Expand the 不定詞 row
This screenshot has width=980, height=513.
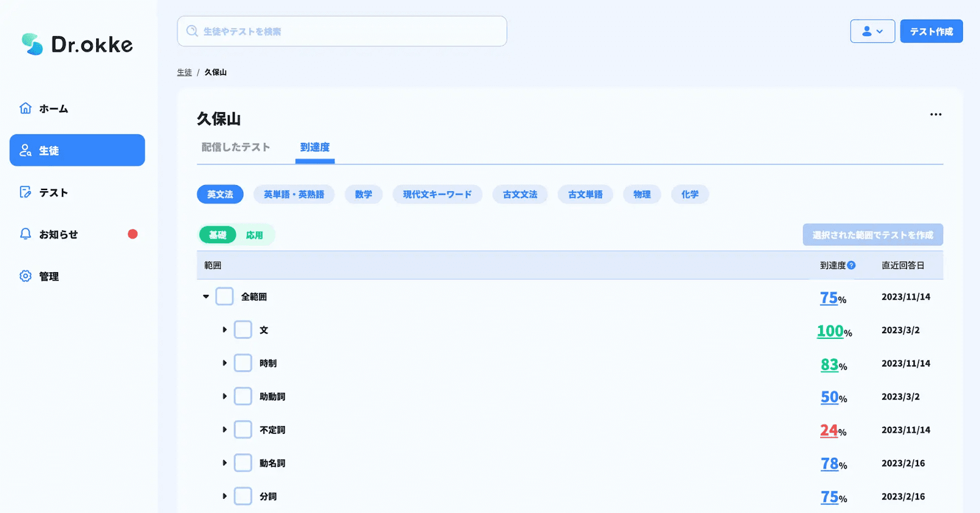(x=225, y=430)
